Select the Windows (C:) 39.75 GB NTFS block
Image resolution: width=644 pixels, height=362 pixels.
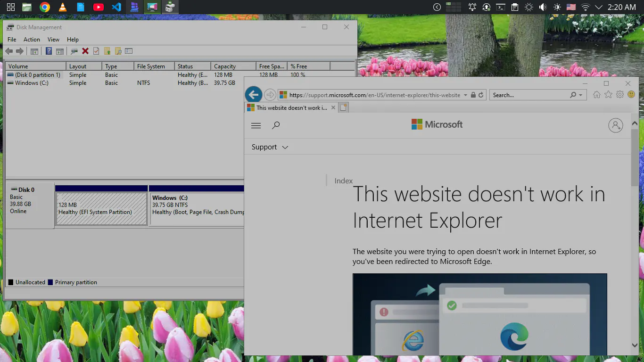(x=197, y=208)
